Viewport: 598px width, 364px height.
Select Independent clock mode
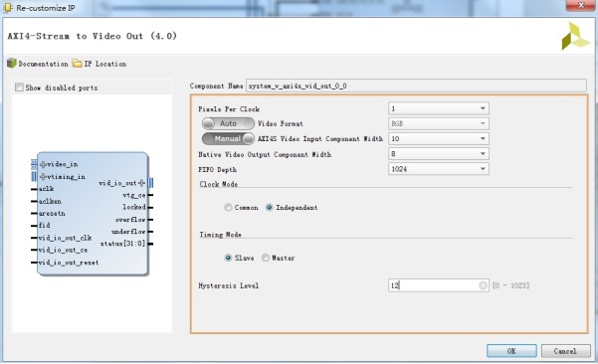click(x=270, y=207)
